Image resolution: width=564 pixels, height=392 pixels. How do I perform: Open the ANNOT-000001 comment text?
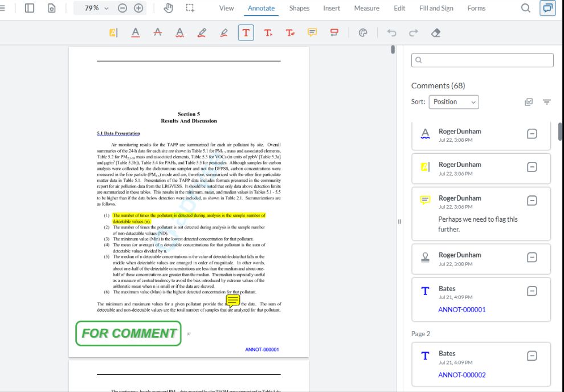click(462, 309)
